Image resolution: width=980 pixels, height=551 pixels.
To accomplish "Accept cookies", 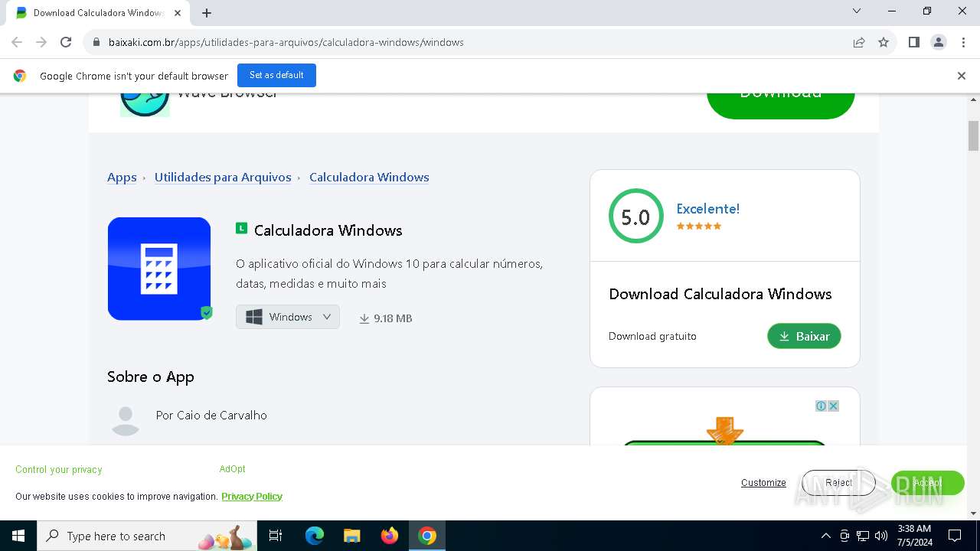I will [x=927, y=483].
